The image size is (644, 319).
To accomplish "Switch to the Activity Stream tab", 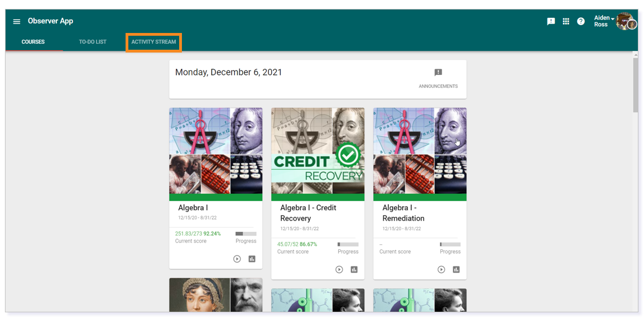I will pos(153,42).
